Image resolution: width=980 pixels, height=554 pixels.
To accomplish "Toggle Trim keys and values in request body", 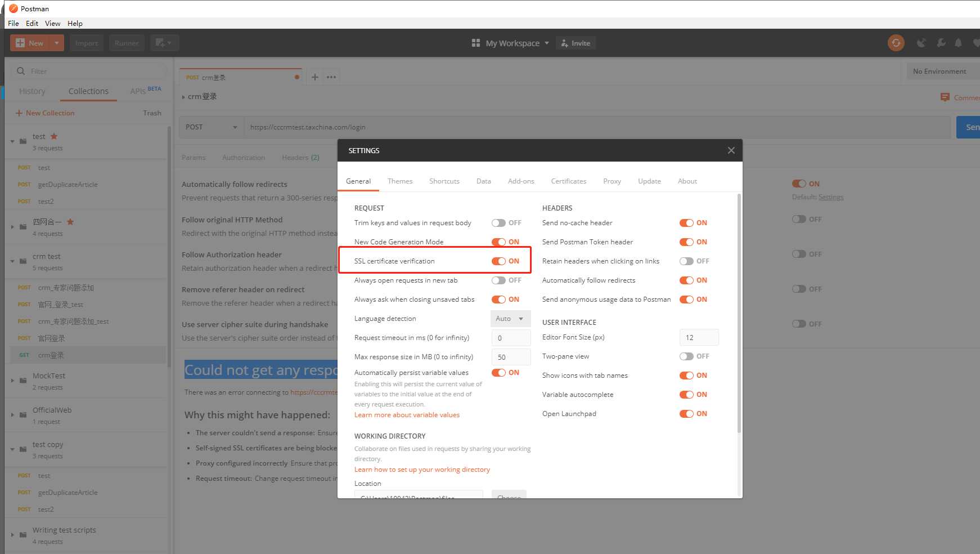I will tap(498, 223).
